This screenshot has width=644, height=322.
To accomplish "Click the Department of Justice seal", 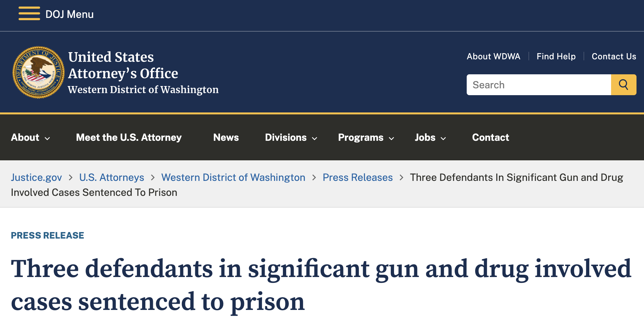I will coord(38,72).
